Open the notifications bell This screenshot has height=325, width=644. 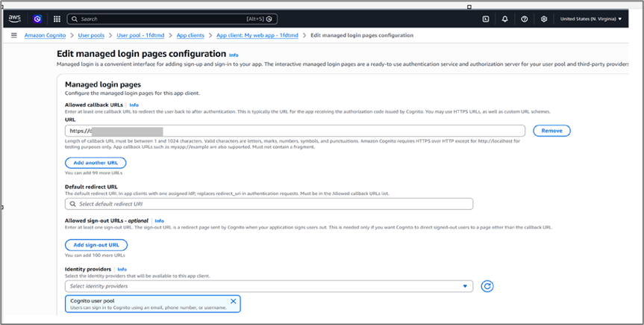click(505, 19)
